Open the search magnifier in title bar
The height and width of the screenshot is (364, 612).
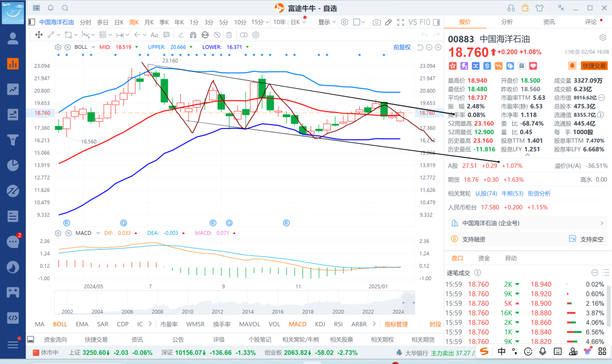(65, 8)
